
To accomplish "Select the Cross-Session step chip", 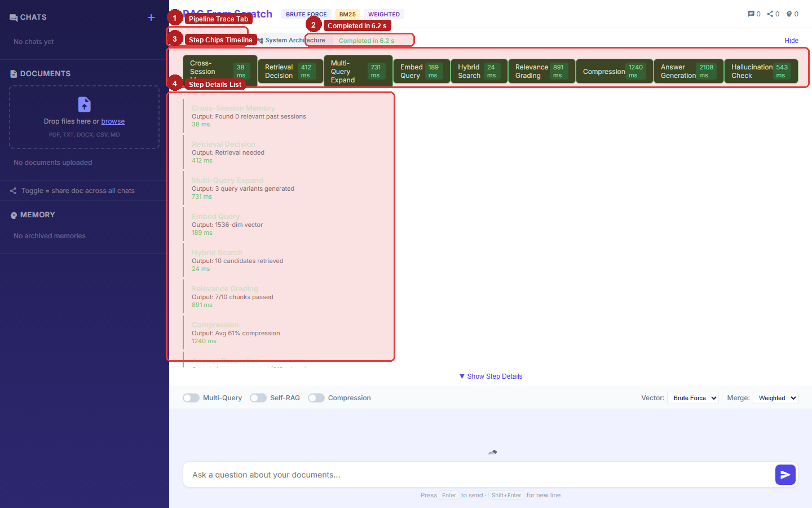I will (x=220, y=71).
